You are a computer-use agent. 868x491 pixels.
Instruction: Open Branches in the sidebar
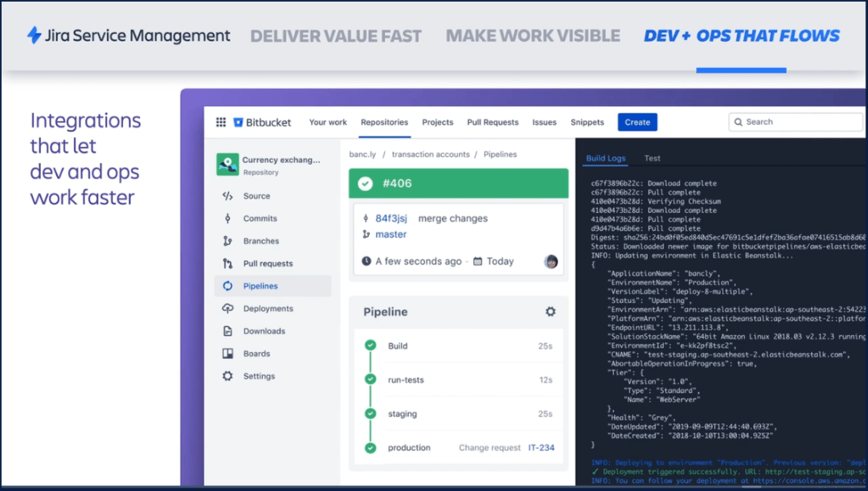pos(260,241)
